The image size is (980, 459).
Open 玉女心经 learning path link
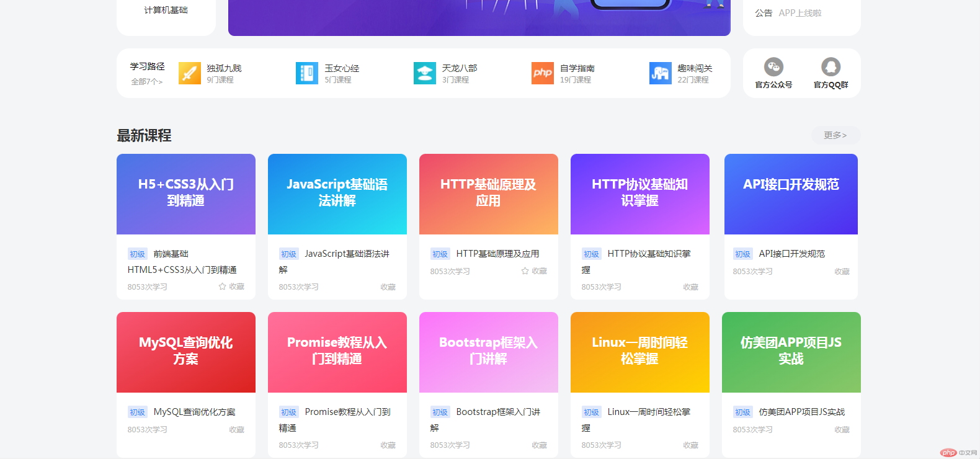tap(342, 68)
